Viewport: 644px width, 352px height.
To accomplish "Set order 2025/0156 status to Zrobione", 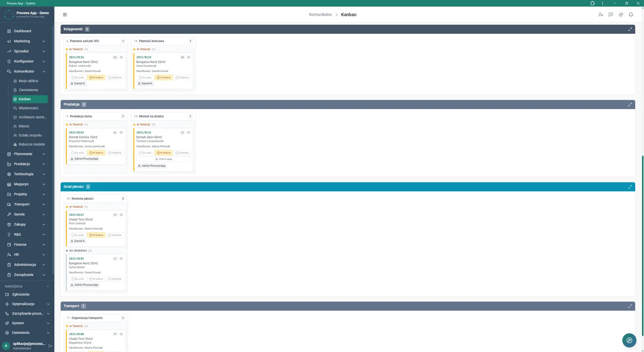I will coord(115,77).
